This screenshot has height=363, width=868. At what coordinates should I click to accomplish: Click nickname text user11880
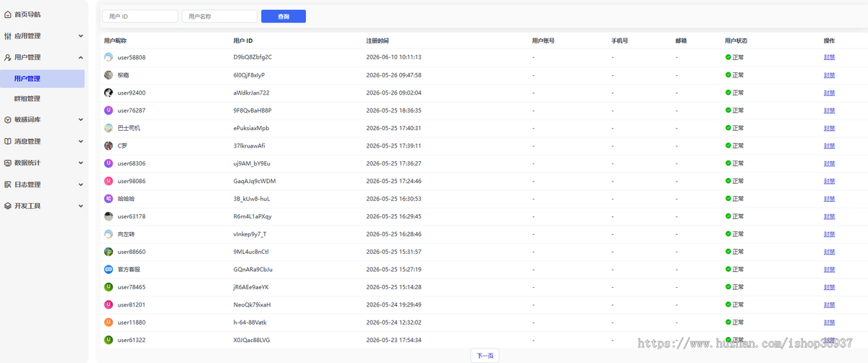tap(132, 323)
